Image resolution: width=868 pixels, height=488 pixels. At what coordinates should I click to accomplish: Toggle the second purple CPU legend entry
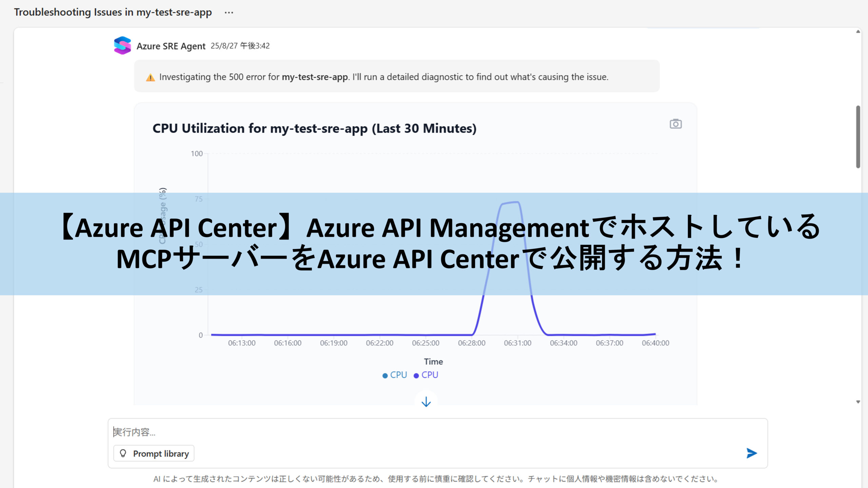[x=426, y=375]
